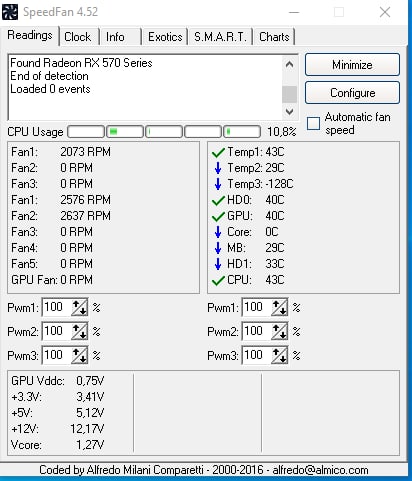Click the '+12V: 12,17V' reading

(x=58, y=429)
